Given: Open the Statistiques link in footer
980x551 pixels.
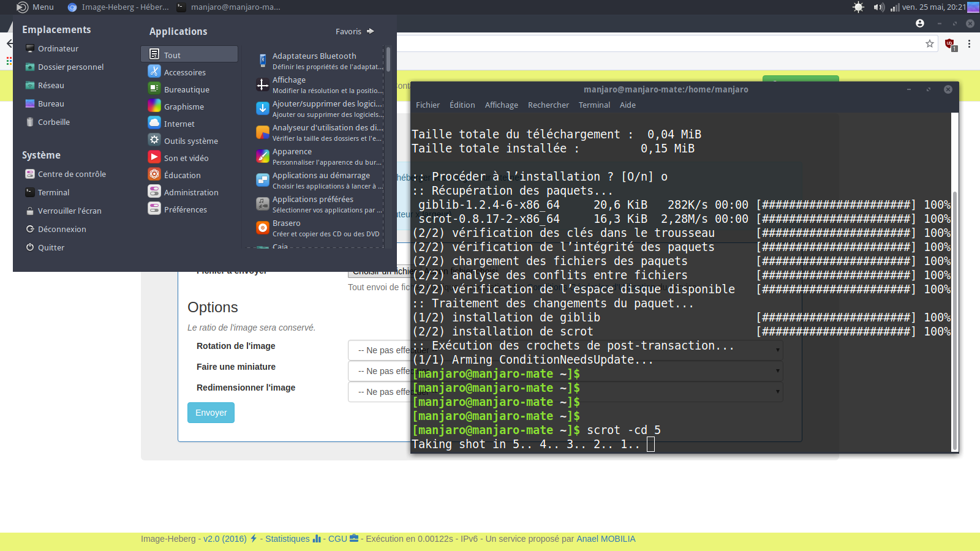Looking at the screenshot, I should (287, 539).
